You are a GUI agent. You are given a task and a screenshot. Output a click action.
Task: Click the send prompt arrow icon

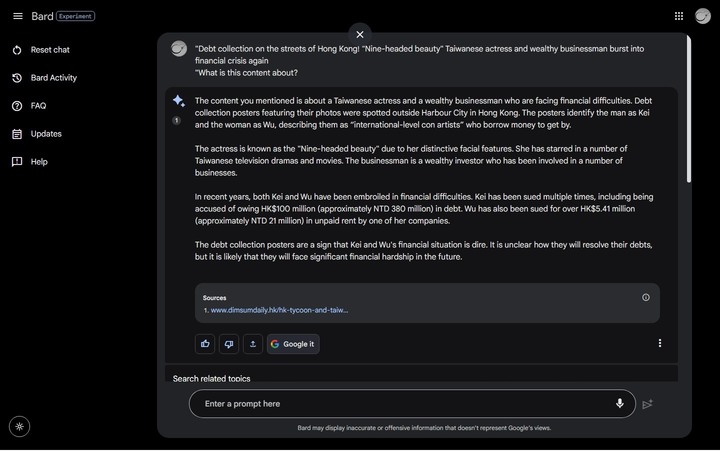[x=647, y=404]
